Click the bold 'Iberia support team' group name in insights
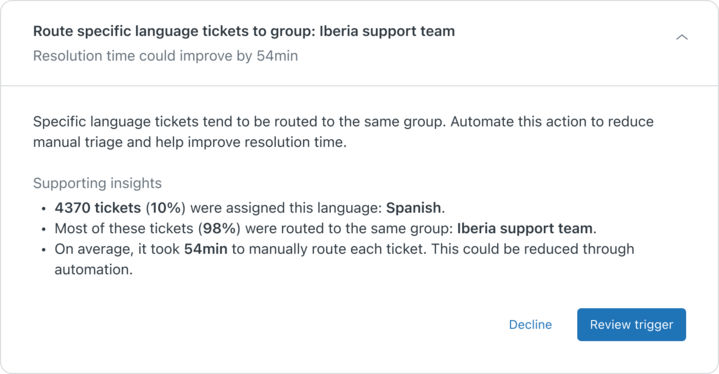This screenshot has height=374, width=719. (x=525, y=228)
